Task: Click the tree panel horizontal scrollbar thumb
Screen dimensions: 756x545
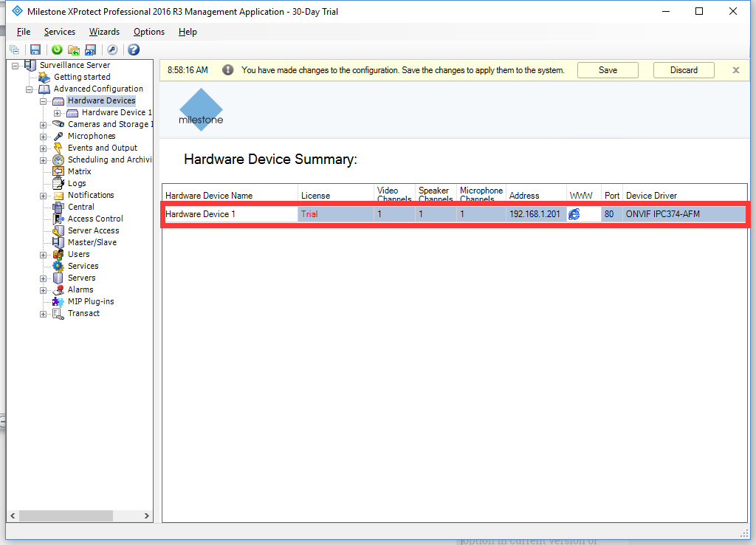Action: pyautogui.click(x=66, y=516)
